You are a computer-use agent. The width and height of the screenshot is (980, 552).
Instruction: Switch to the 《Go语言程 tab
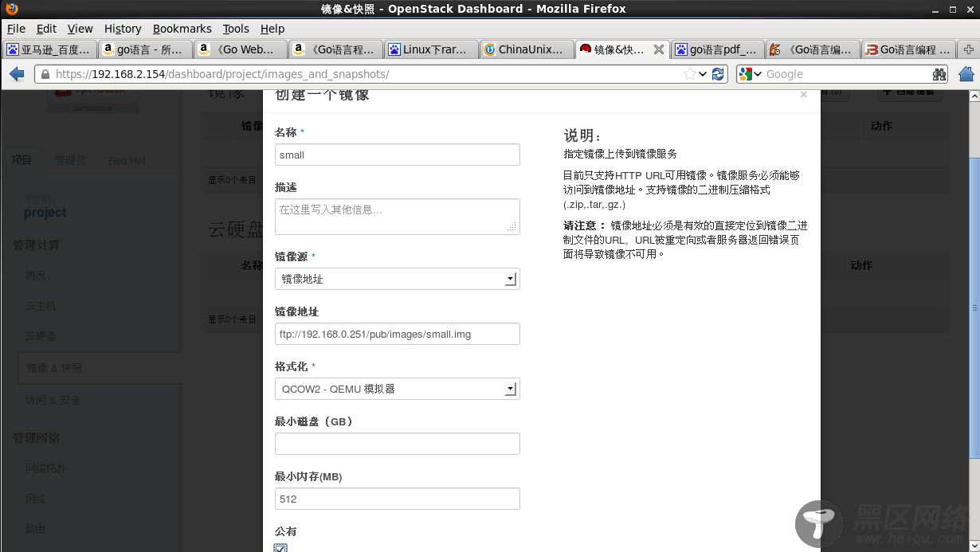pos(335,49)
